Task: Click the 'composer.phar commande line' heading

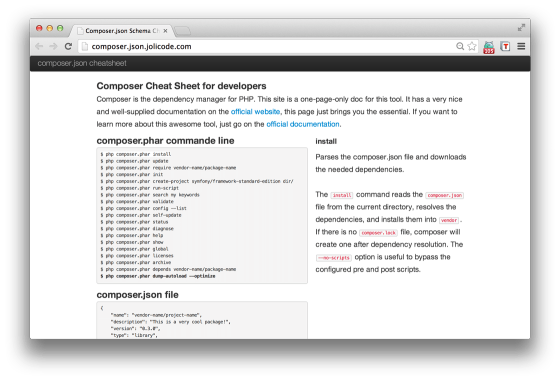Action: pyautogui.click(x=165, y=141)
